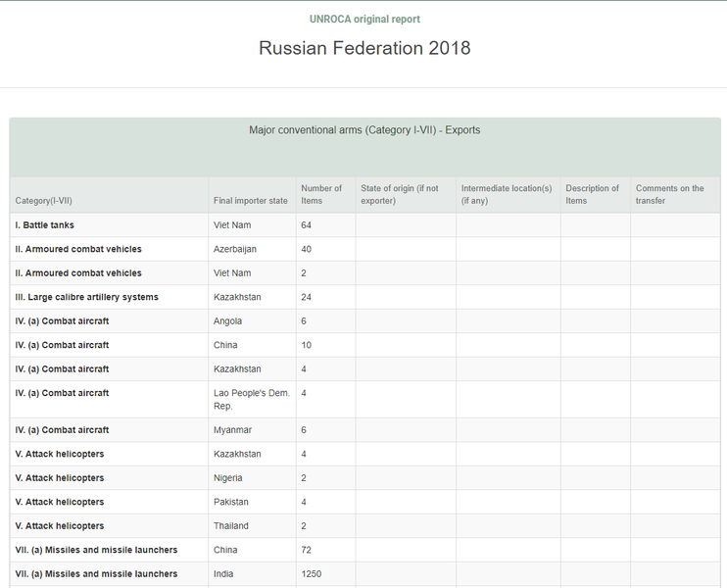Click the 1250 items value for India
Image resolution: width=727 pixels, height=588 pixels.
pyautogui.click(x=312, y=573)
